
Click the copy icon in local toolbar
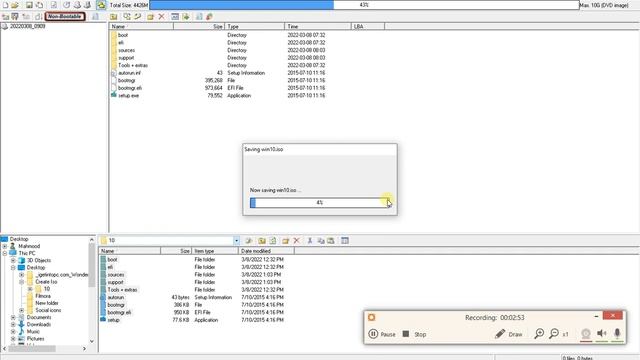321,240
